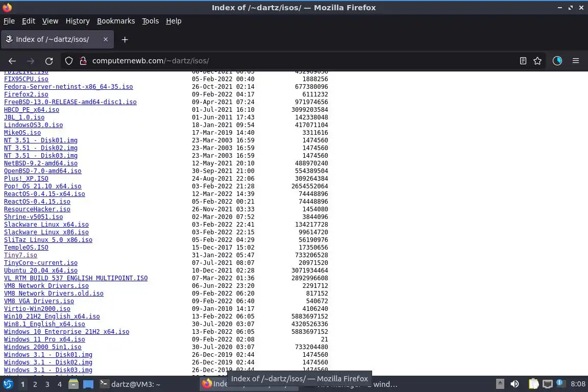The image size is (588, 392).
Task: Close the Index of /~dartz/isos/ tab
Action: 106,39
